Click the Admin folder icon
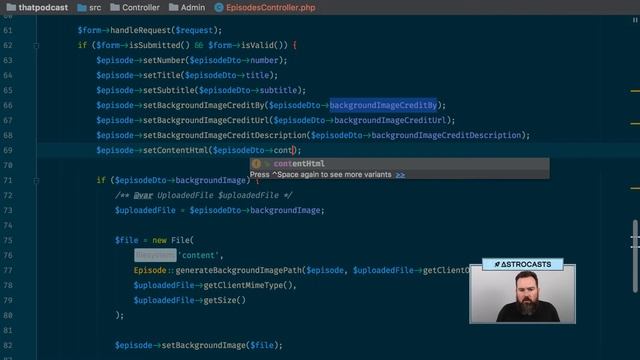This screenshot has width=640, height=360. coord(173,7)
